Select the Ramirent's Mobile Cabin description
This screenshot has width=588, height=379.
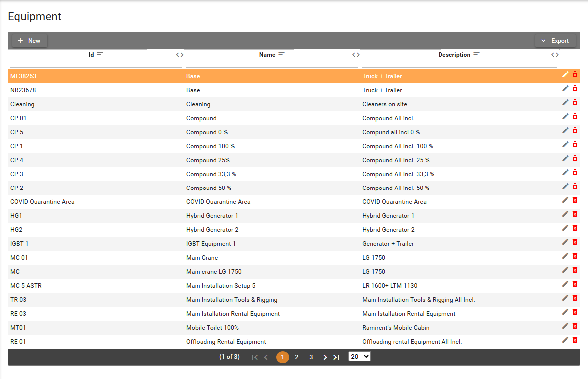(459, 328)
